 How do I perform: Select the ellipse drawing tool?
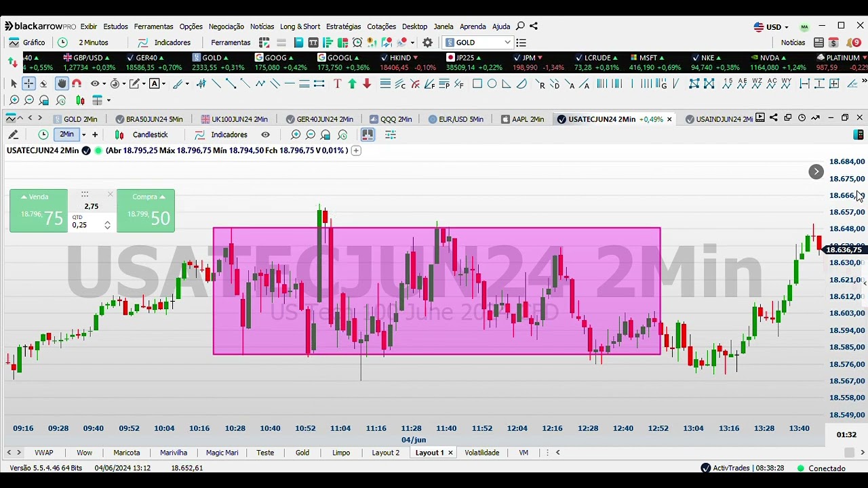click(492, 84)
